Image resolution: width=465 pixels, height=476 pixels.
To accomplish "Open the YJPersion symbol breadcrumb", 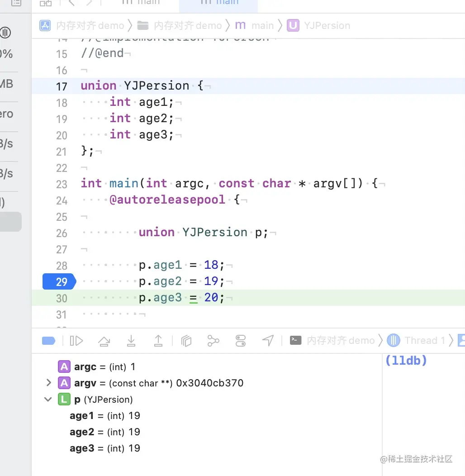I will click(x=327, y=25).
